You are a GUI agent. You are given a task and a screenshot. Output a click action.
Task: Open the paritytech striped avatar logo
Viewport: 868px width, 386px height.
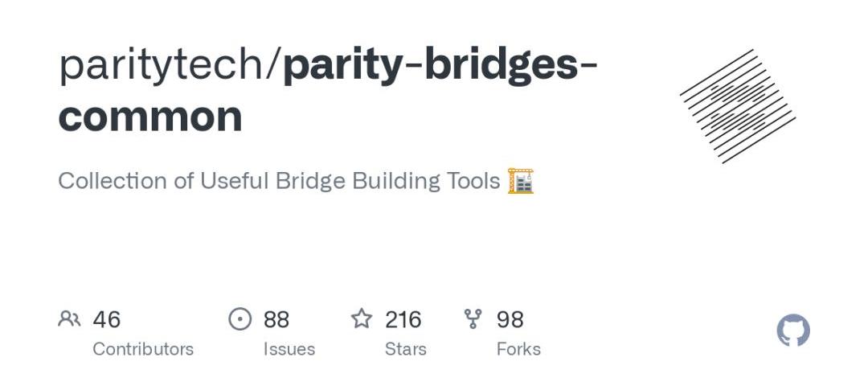(738, 106)
